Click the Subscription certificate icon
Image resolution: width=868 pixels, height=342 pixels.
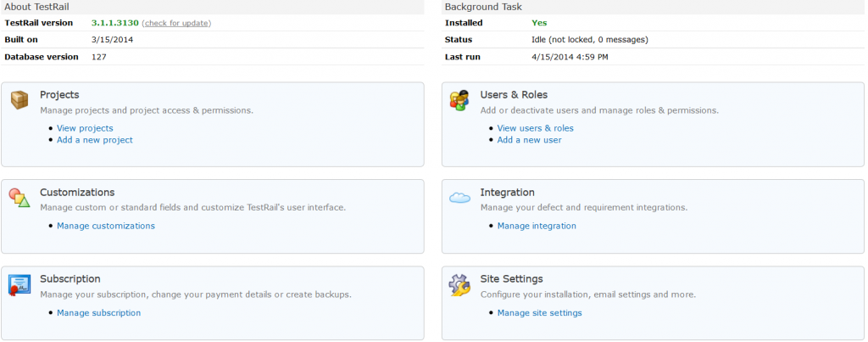(x=19, y=284)
